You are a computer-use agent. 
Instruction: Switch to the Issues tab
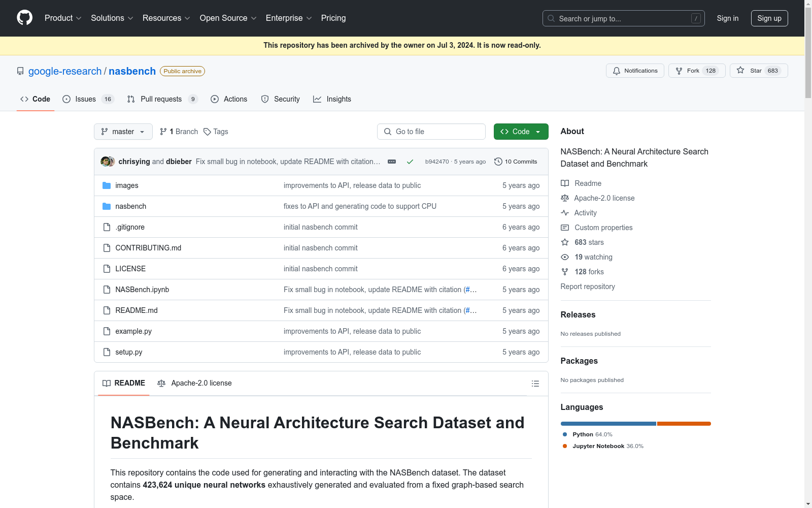point(88,99)
